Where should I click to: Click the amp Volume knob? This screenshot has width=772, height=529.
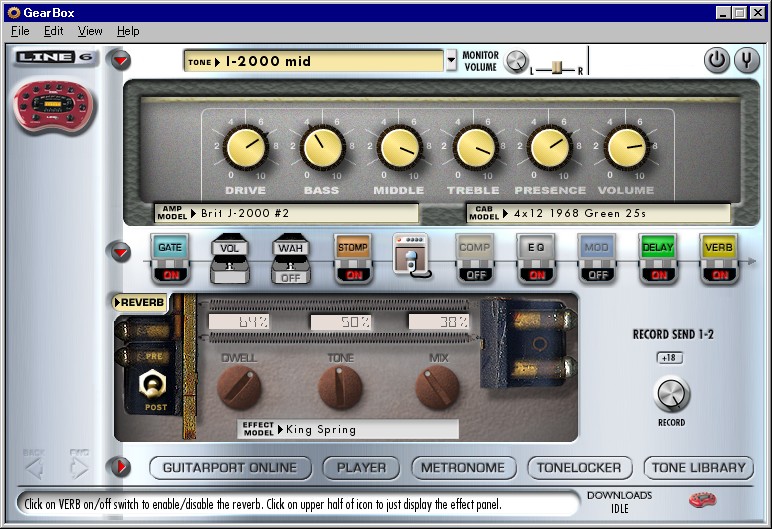point(626,147)
